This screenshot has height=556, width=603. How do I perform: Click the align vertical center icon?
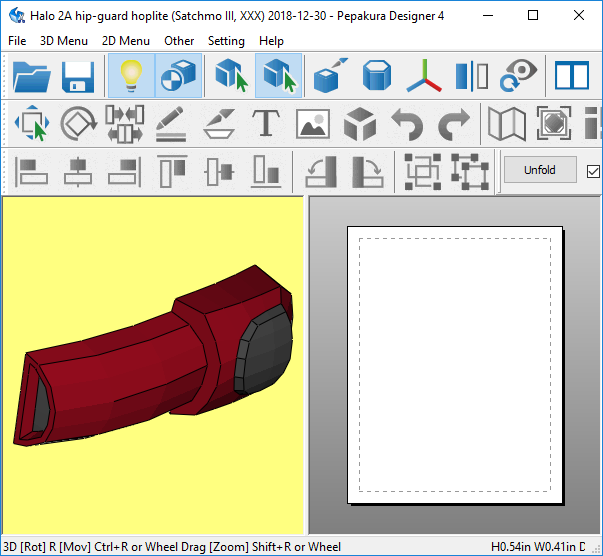click(219, 171)
